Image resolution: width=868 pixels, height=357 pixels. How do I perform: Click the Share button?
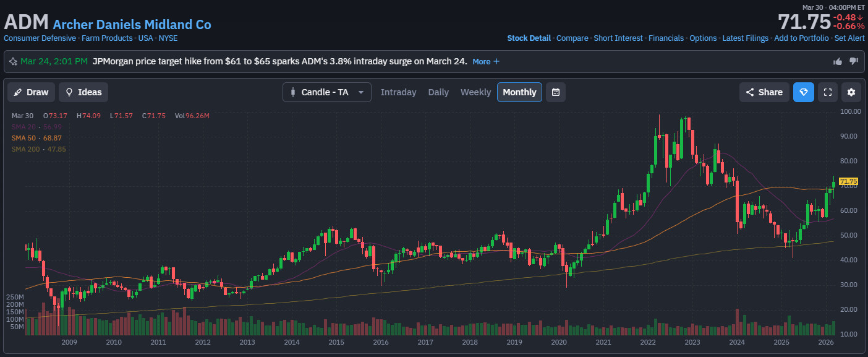764,92
